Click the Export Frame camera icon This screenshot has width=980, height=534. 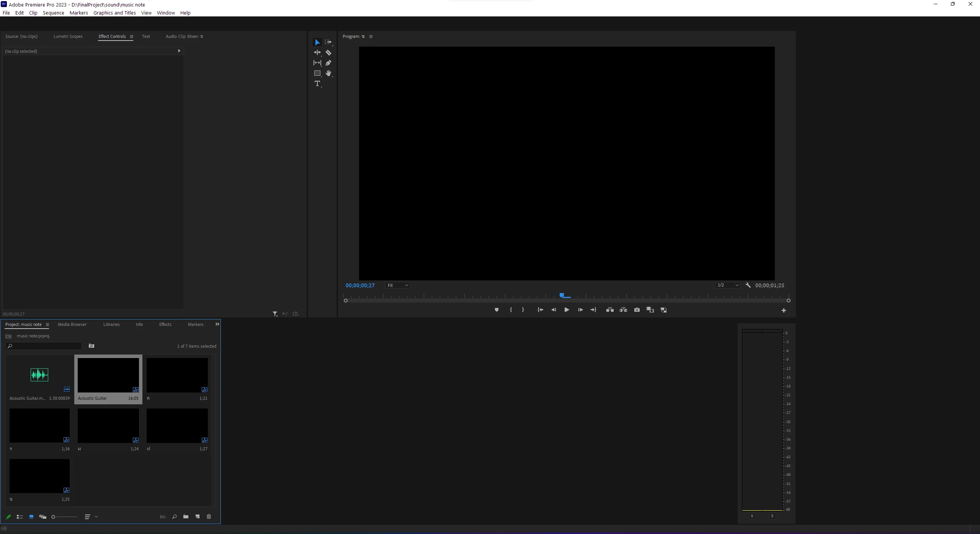point(637,310)
